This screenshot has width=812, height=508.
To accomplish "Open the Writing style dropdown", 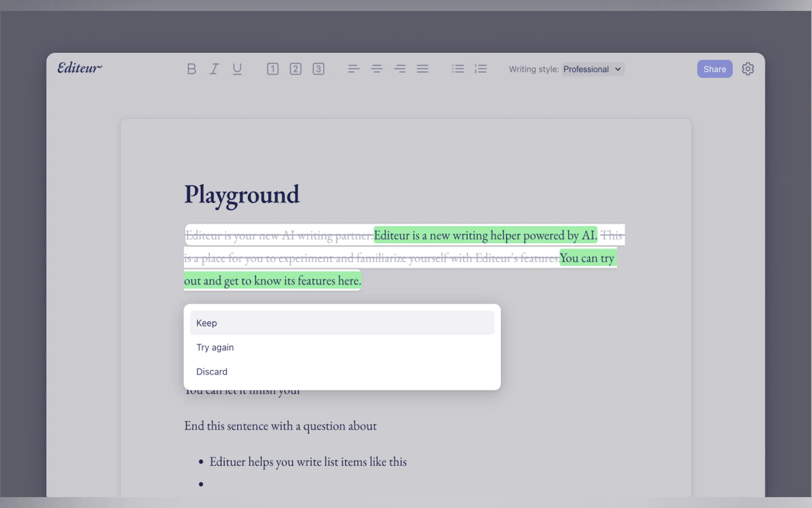I will [x=592, y=69].
